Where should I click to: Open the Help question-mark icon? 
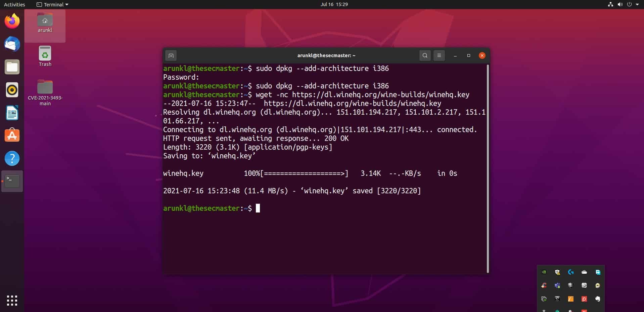(12, 158)
